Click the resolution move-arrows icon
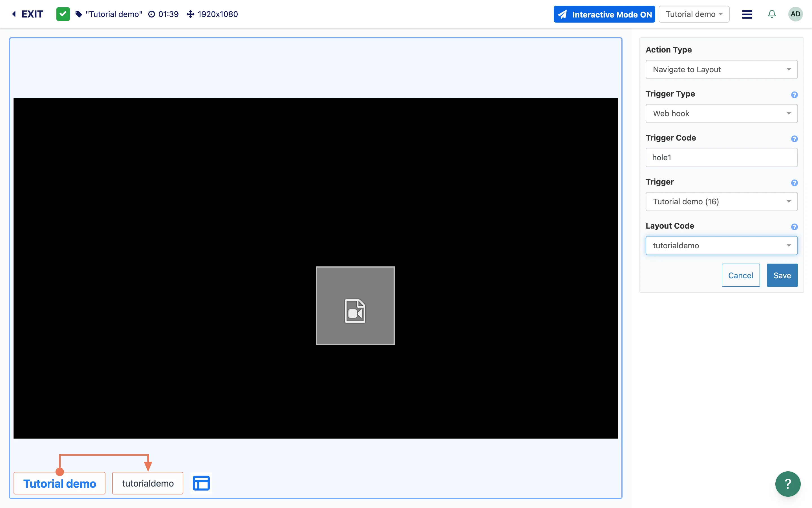812x508 pixels. pyautogui.click(x=191, y=14)
